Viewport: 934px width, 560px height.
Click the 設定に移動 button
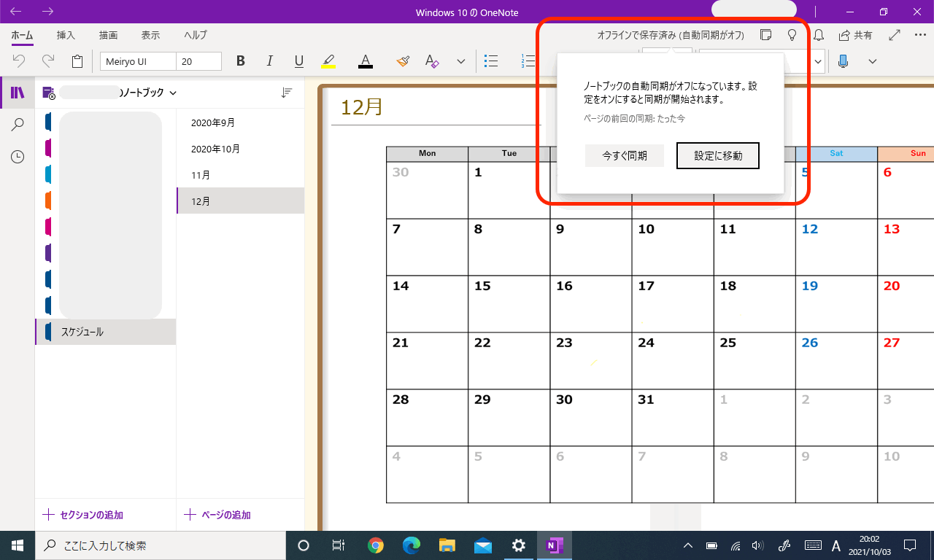(x=718, y=155)
